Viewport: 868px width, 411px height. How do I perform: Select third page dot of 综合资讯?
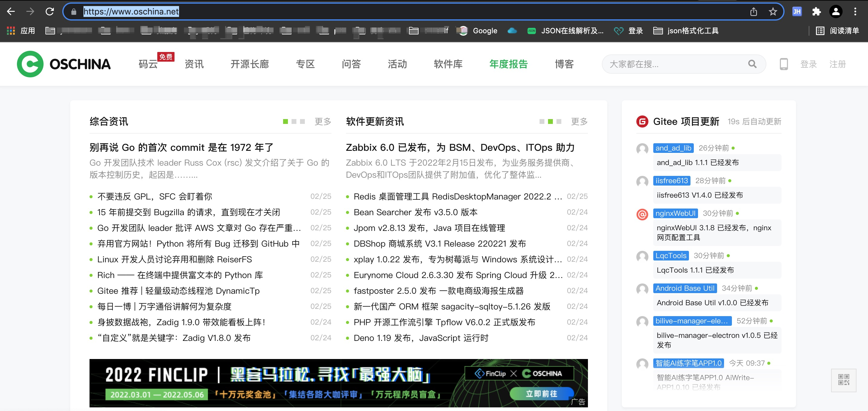(x=302, y=121)
